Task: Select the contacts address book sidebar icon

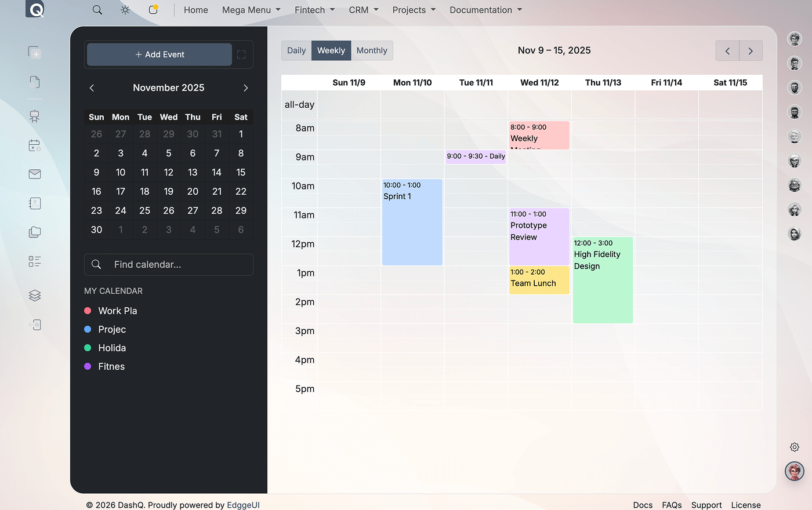Action: pyautogui.click(x=34, y=203)
